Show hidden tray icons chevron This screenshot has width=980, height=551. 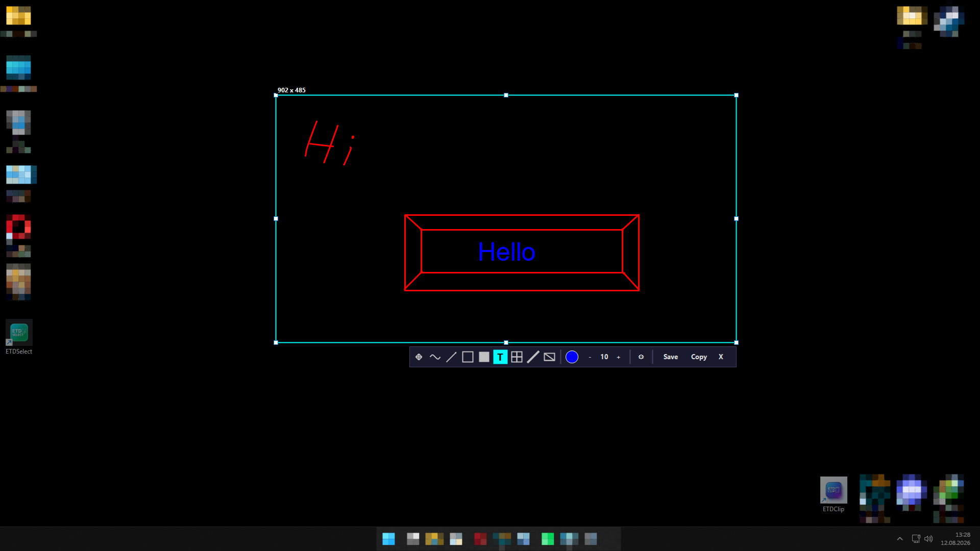pos(900,539)
